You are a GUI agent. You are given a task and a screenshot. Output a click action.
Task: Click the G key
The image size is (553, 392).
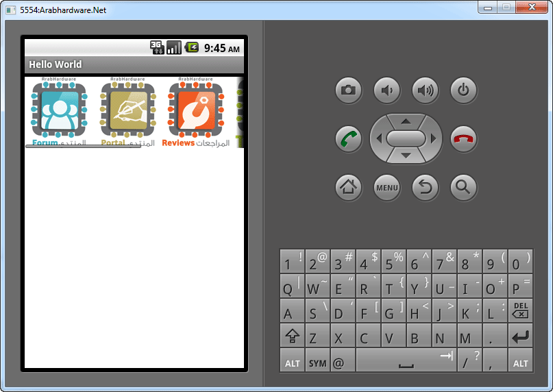(393, 310)
